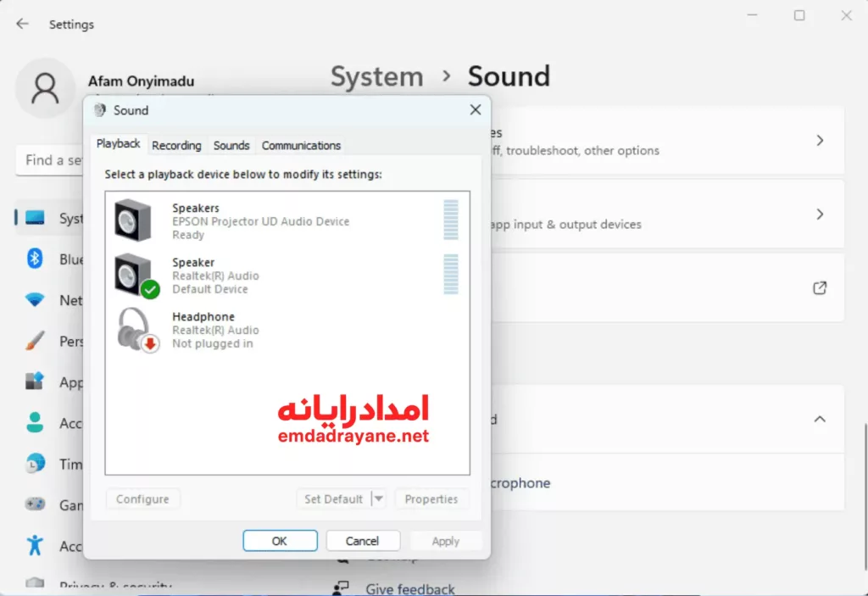Select the Realtek Speaker default device icon
This screenshot has width=868, height=596.
(133, 275)
